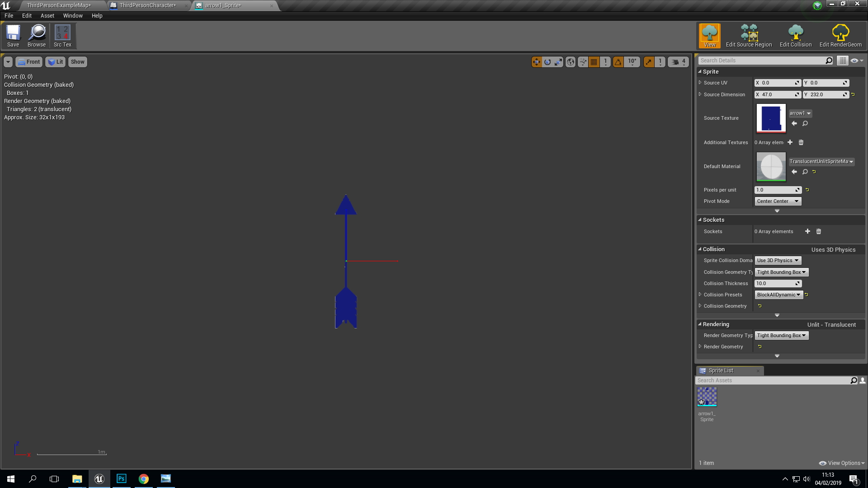
Task: Click the Save toolbar button
Action: (13, 36)
